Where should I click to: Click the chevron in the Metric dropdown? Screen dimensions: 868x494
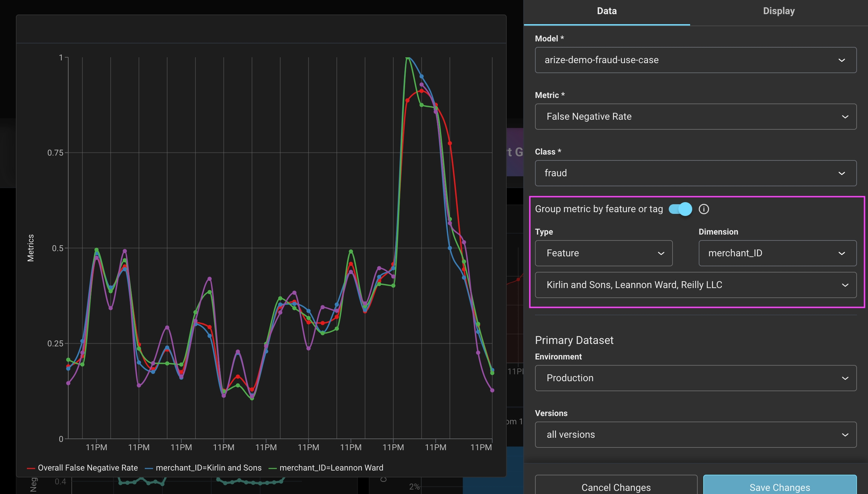pos(845,117)
